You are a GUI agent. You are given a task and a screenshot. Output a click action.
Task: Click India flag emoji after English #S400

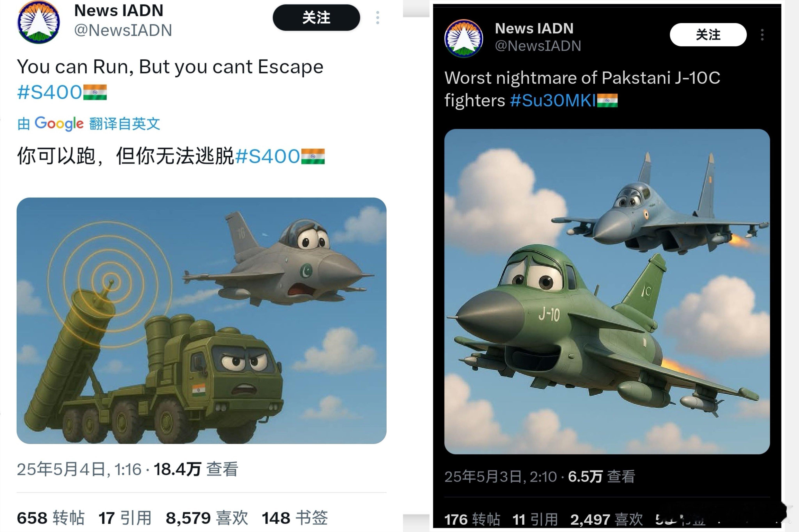pyautogui.click(x=95, y=92)
